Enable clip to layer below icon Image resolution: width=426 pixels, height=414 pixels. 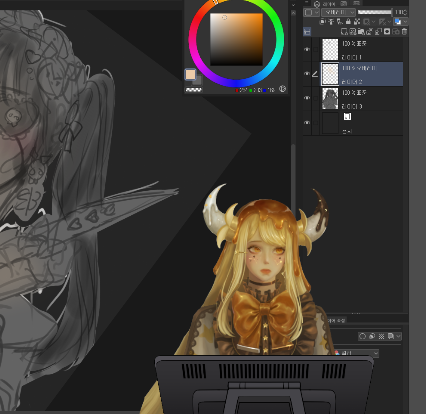(x=322, y=21)
